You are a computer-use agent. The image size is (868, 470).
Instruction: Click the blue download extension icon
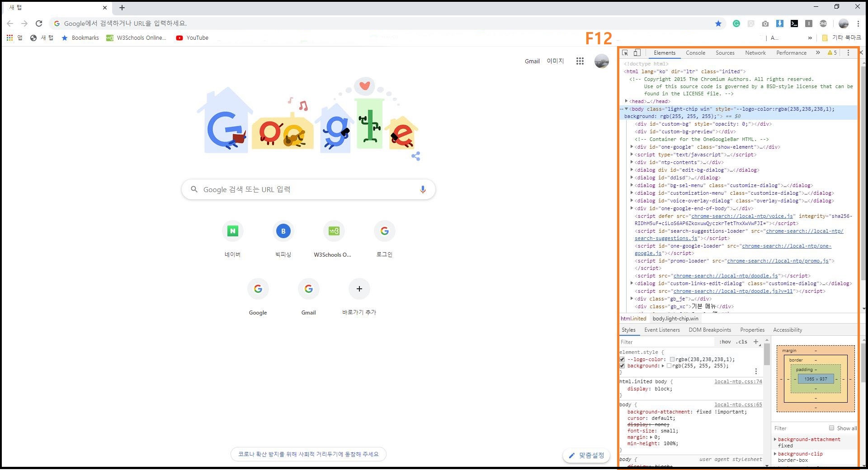pyautogui.click(x=780, y=23)
